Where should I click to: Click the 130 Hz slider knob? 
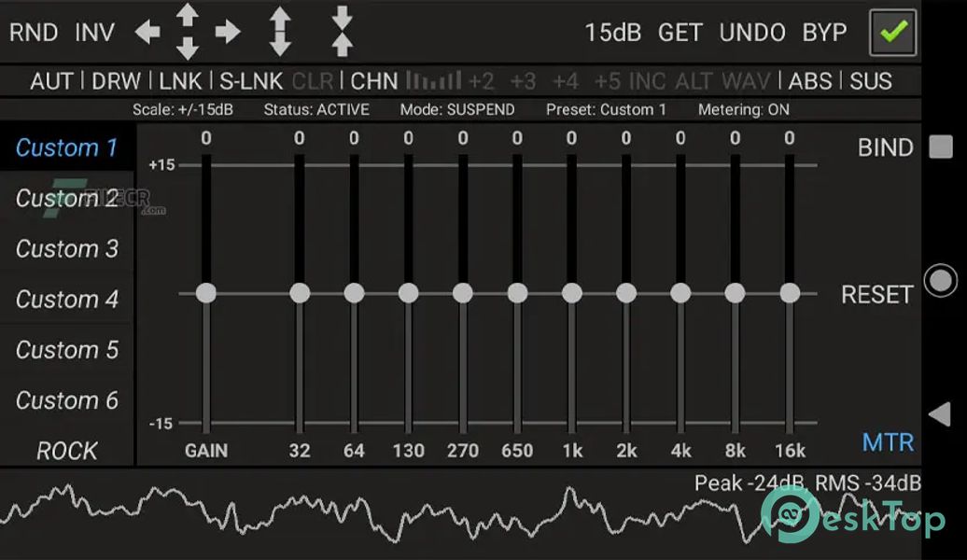tap(408, 293)
